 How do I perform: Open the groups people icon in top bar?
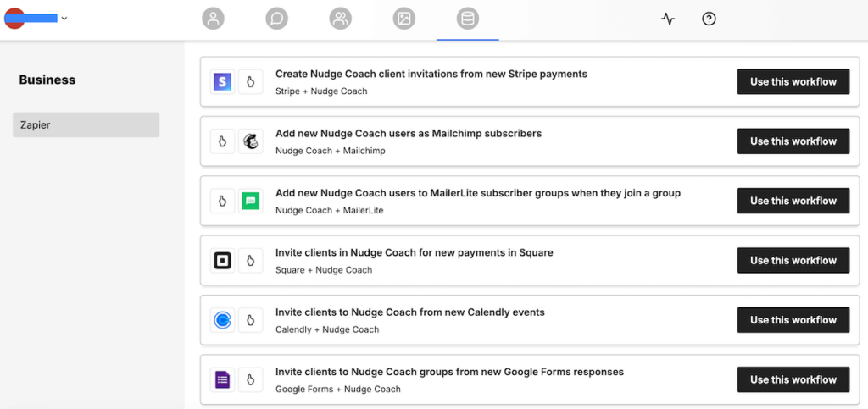(x=341, y=19)
